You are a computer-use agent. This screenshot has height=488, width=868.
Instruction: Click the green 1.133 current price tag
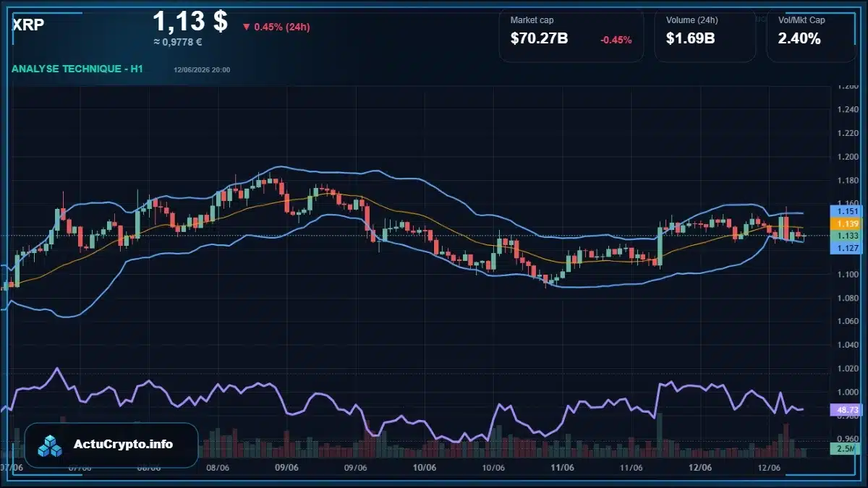(x=845, y=236)
